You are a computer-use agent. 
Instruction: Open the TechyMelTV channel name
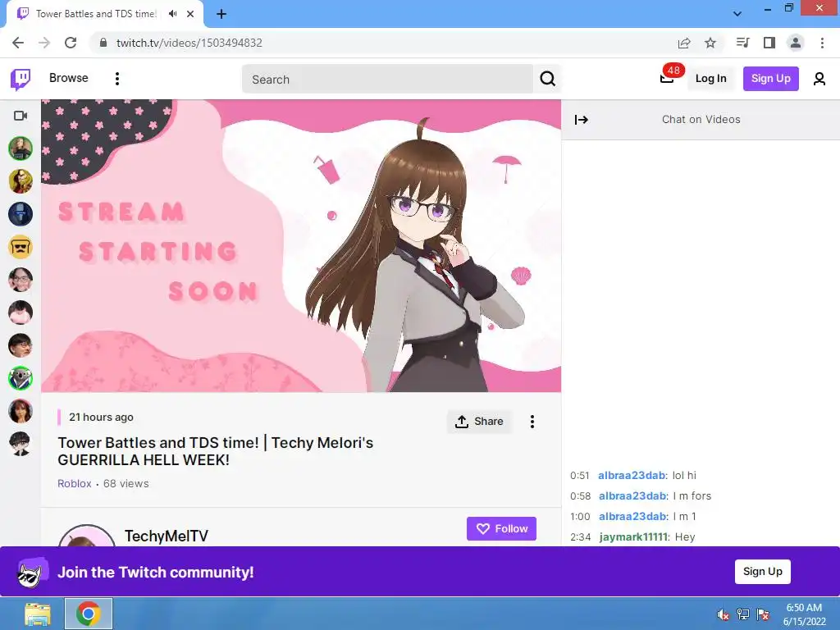point(166,536)
